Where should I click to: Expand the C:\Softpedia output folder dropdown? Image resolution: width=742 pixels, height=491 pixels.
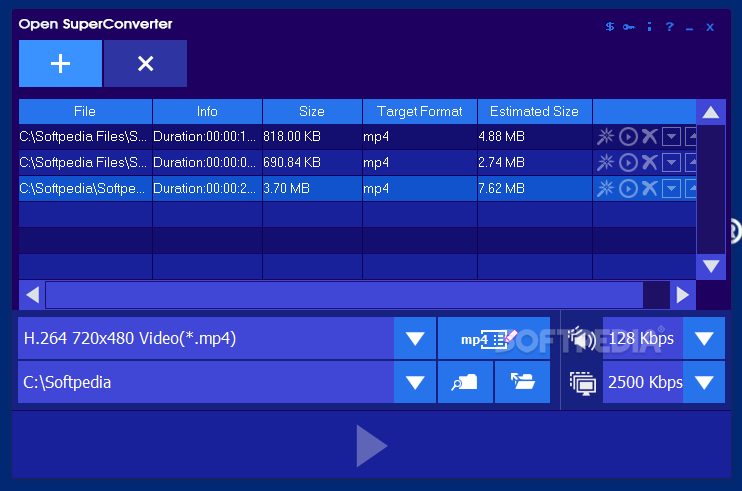[415, 382]
